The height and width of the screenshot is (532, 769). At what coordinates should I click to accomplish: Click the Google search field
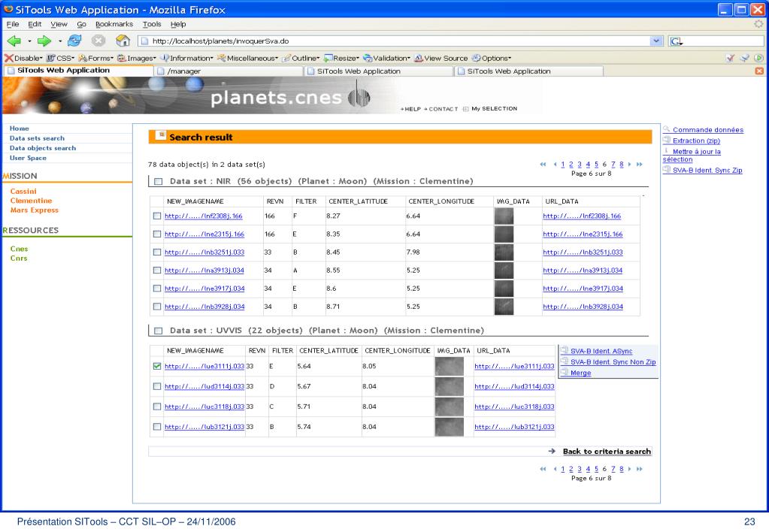[724, 41]
